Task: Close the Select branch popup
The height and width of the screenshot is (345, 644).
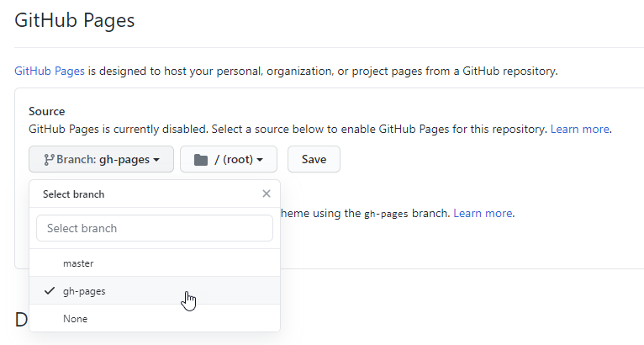Action: coord(267,194)
